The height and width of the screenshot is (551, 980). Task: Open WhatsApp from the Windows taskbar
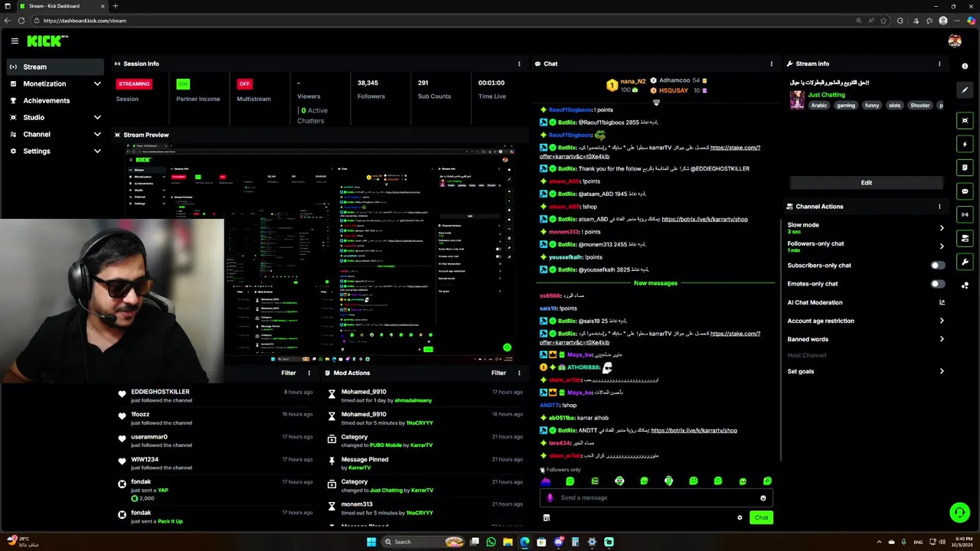[491, 542]
